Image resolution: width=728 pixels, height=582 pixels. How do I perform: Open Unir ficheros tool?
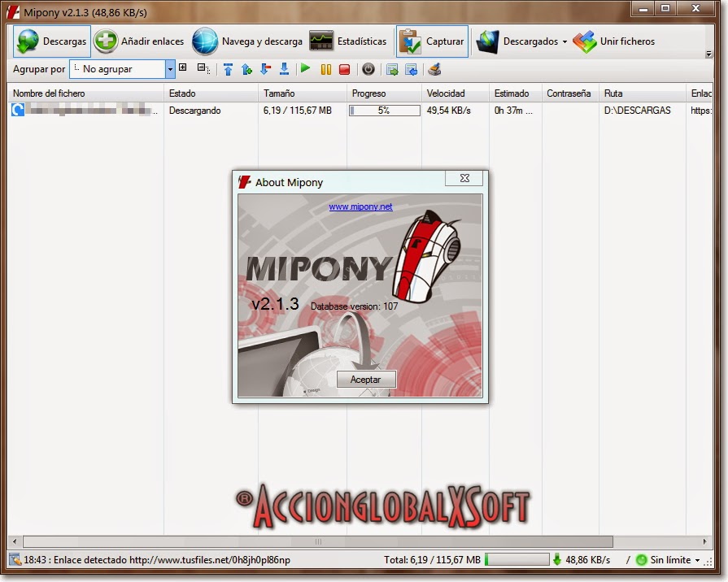pyautogui.click(x=614, y=41)
